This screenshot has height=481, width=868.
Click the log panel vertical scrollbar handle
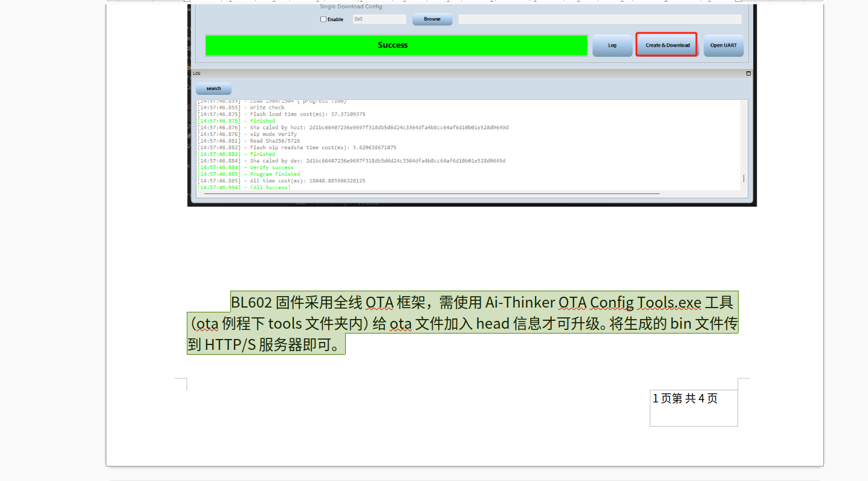coord(744,178)
